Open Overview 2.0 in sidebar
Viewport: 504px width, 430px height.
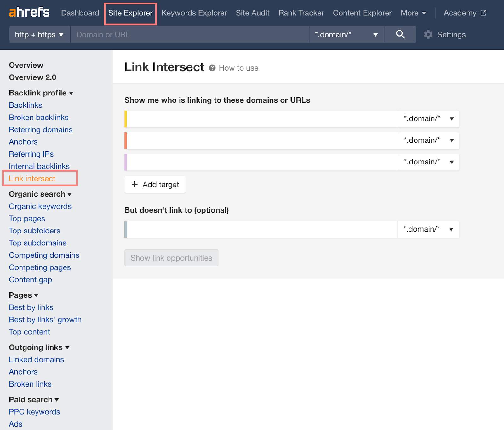click(32, 77)
